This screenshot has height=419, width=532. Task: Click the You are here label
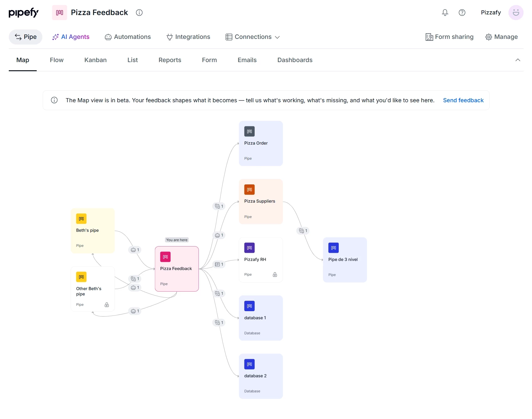[x=177, y=240]
